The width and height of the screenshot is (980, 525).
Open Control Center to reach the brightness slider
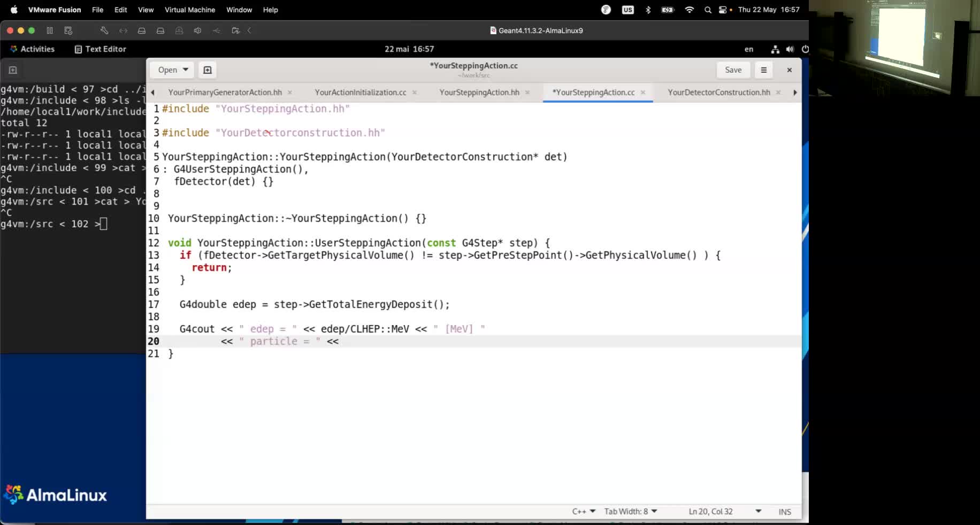723,10
